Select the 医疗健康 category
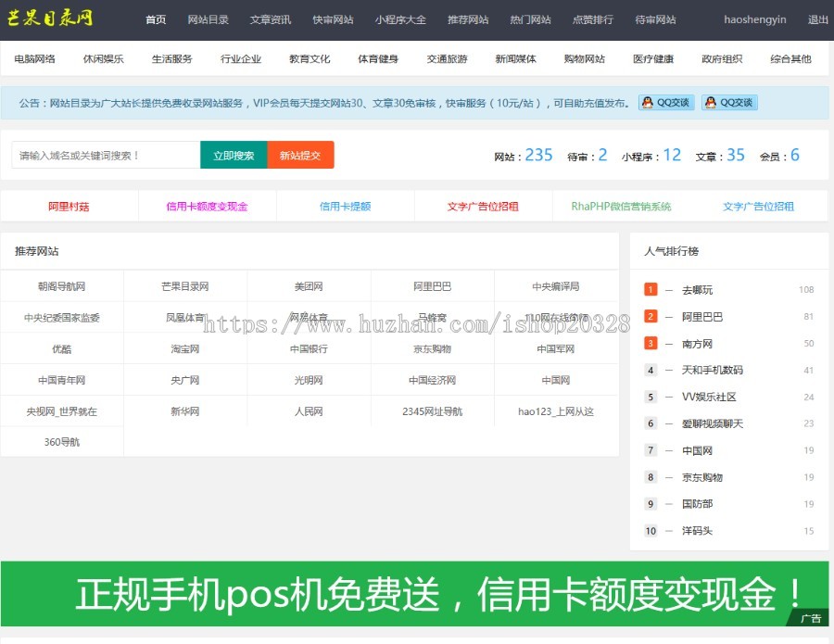This screenshot has height=644, width=834. coord(653,59)
